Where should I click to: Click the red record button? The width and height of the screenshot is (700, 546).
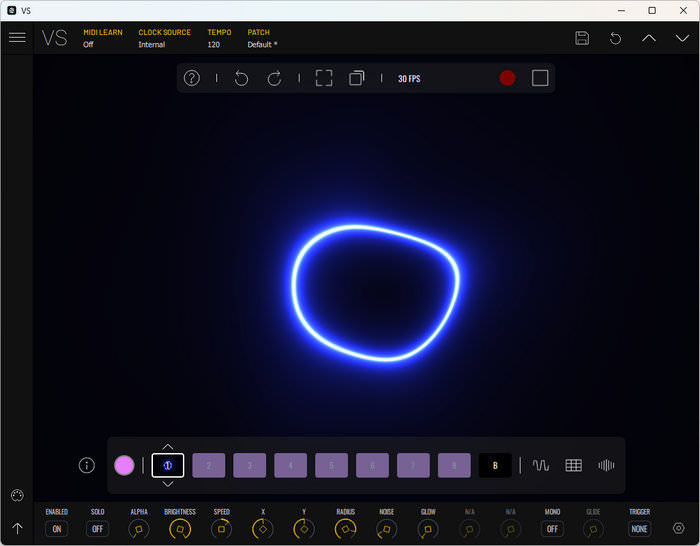(507, 78)
